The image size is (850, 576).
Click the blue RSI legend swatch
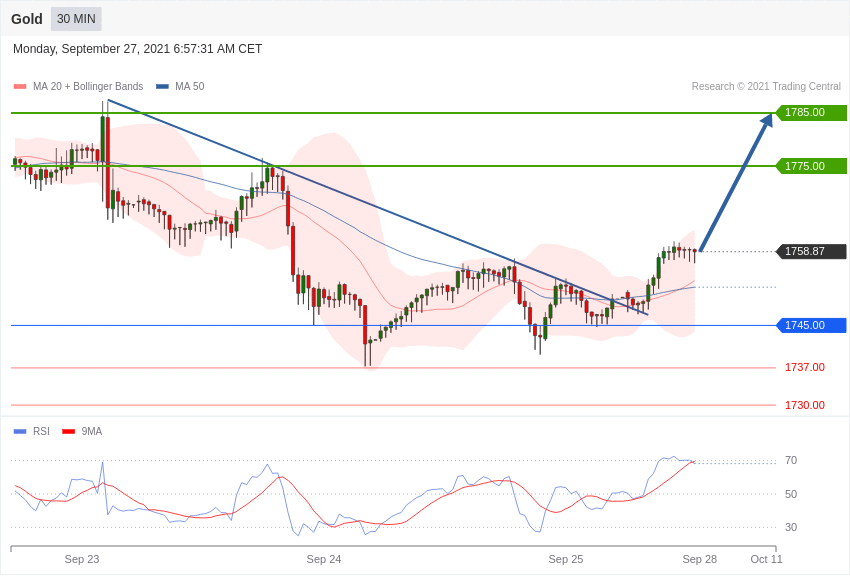[20, 432]
